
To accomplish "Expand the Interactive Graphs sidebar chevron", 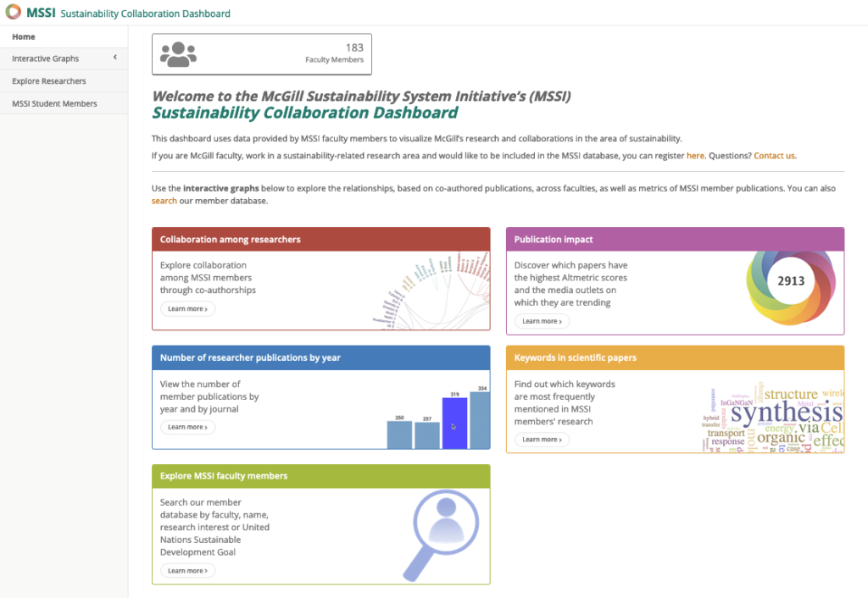I will [114, 58].
